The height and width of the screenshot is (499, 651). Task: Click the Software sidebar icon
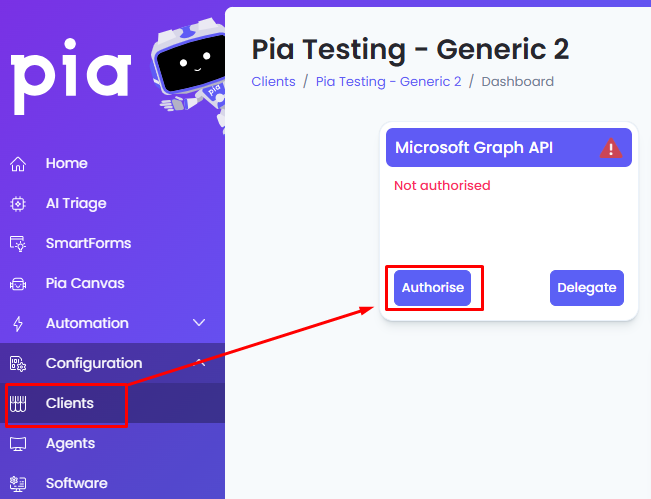tap(18, 484)
